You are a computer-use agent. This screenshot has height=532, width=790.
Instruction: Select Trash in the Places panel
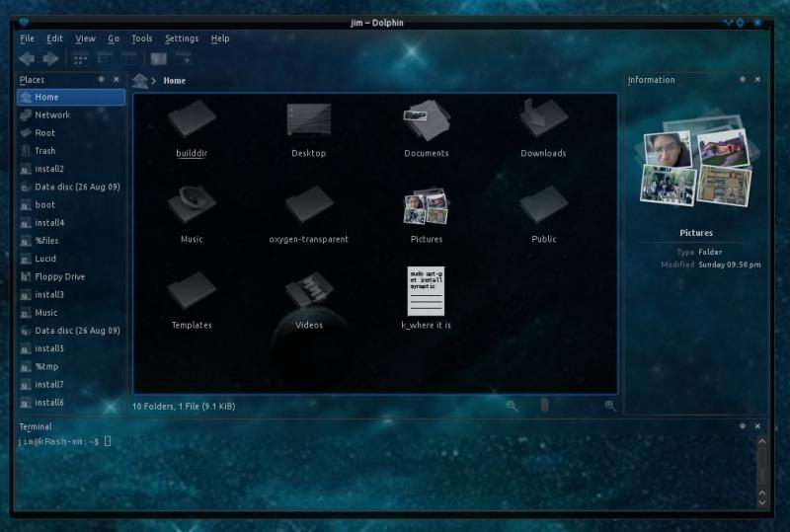click(x=44, y=151)
